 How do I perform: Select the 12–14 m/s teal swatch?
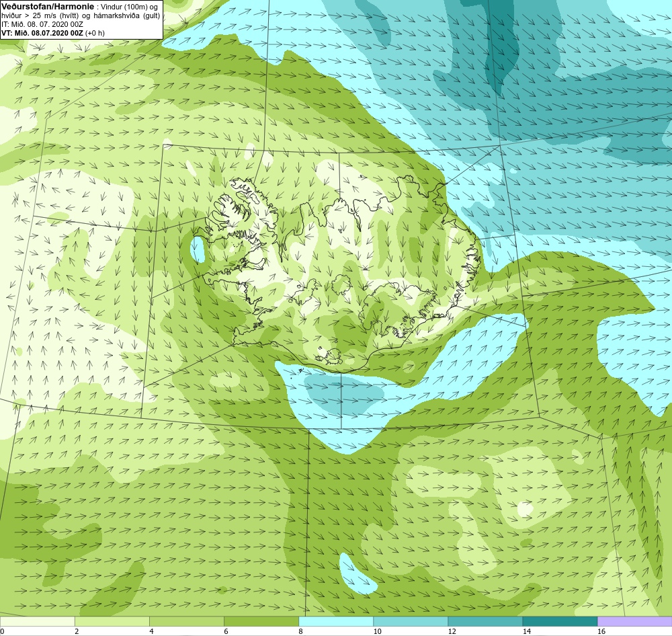tap(485, 621)
